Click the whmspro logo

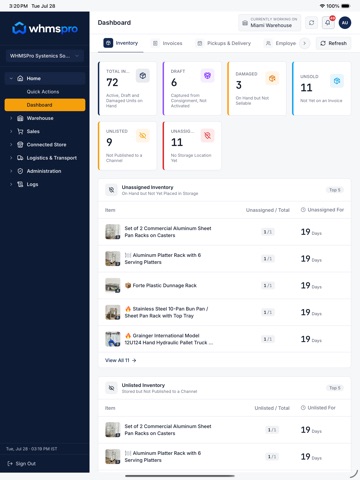[45, 29]
